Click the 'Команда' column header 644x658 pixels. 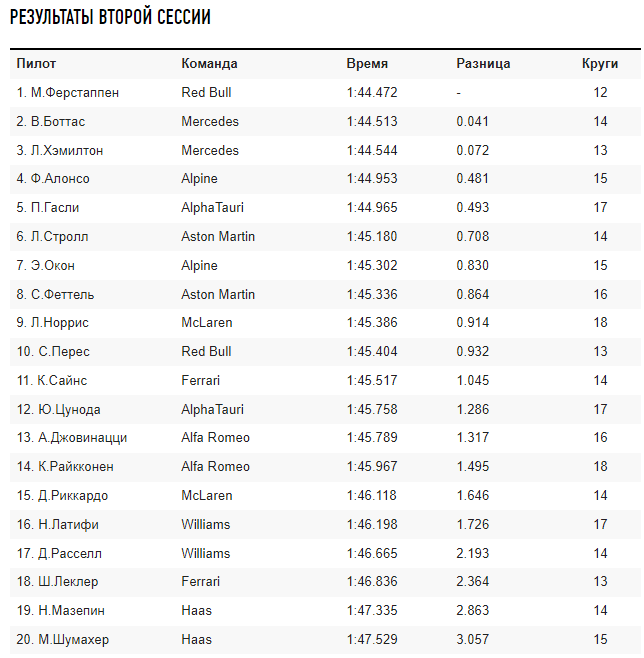(x=209, y=64)
